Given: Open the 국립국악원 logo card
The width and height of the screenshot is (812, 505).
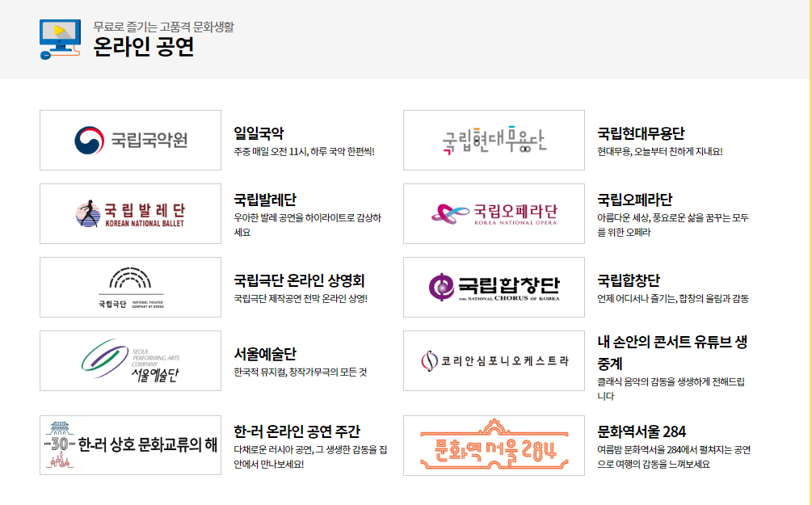Looking at the screenshot, I should [x=131, y=140].
